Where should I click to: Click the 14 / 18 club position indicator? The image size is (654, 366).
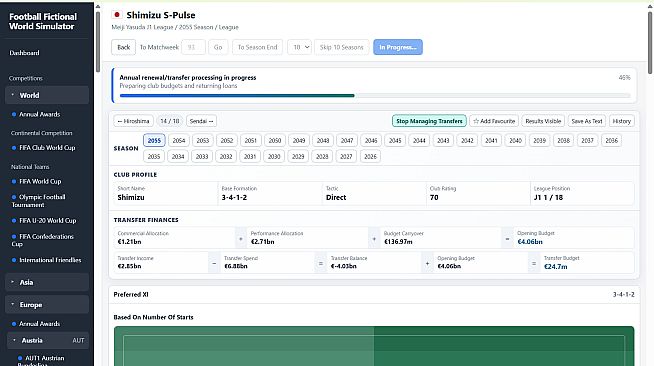point(170,121)
